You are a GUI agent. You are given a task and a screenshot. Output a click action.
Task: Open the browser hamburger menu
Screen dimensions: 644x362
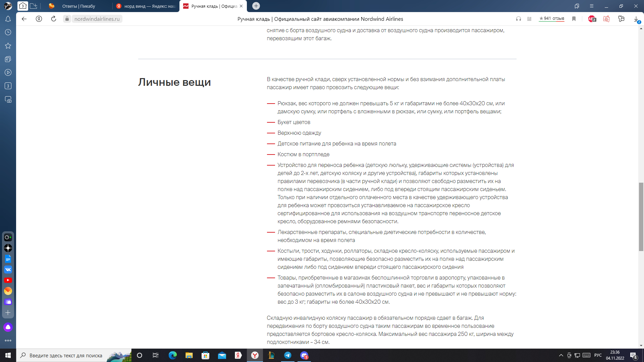point(592,6)
